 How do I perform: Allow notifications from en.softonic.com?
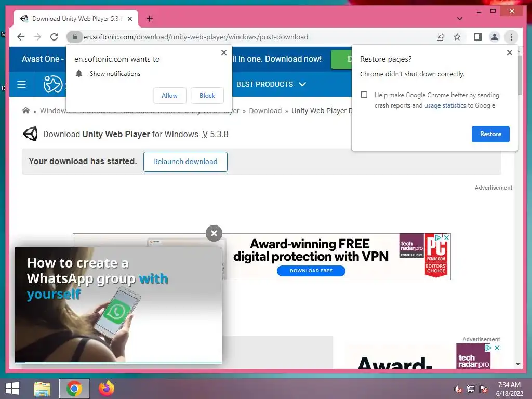click(x=170, y=96)
